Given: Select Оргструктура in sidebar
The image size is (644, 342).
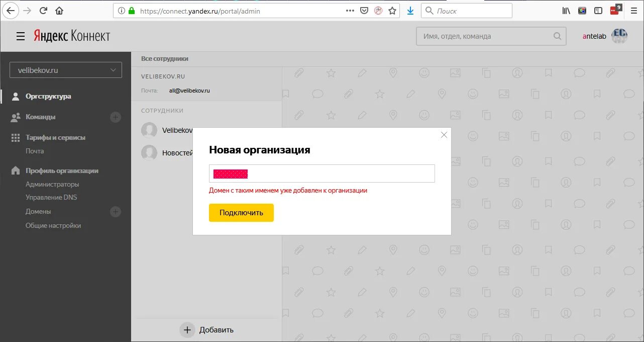Looking at the screenshot, I should click(x=48, y=96).
